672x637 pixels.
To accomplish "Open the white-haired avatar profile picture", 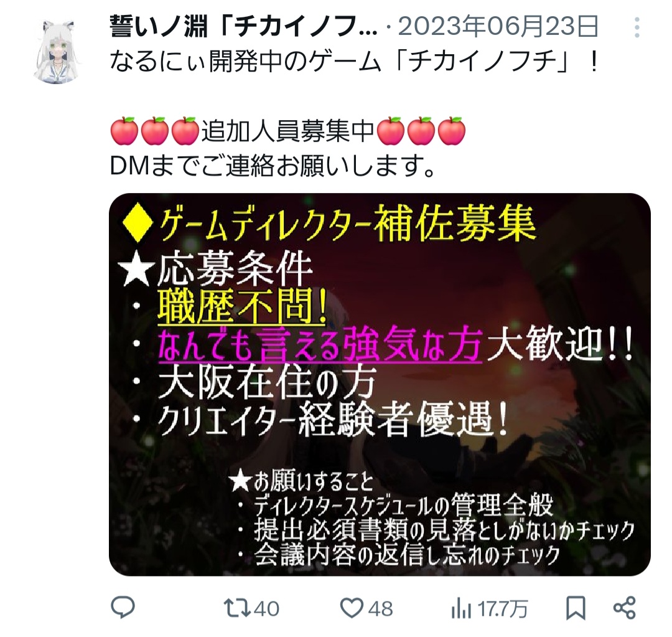I will pyautogui.click(x=57, y=50).
